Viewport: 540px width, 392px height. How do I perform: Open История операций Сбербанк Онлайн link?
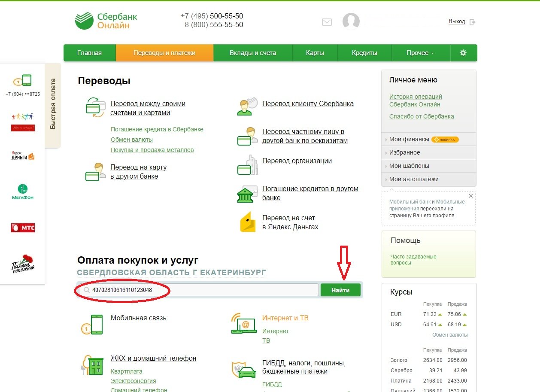click(416, 100)
